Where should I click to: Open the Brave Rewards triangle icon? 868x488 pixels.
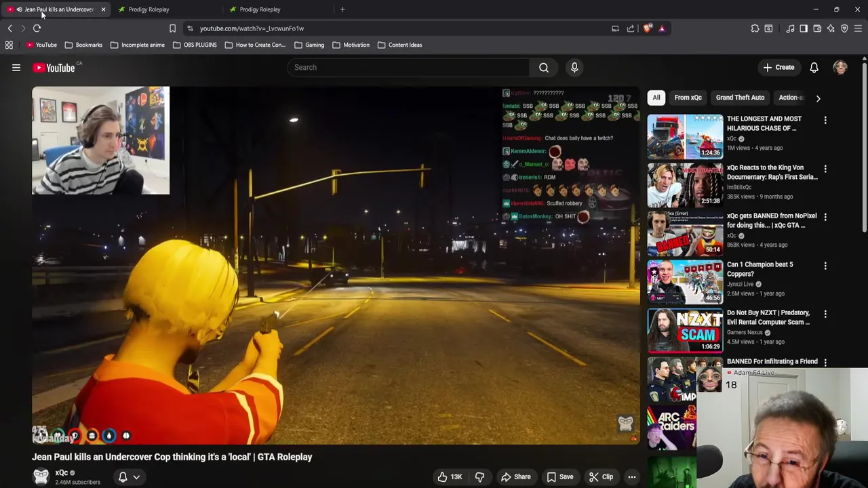[x=662, y=28]
